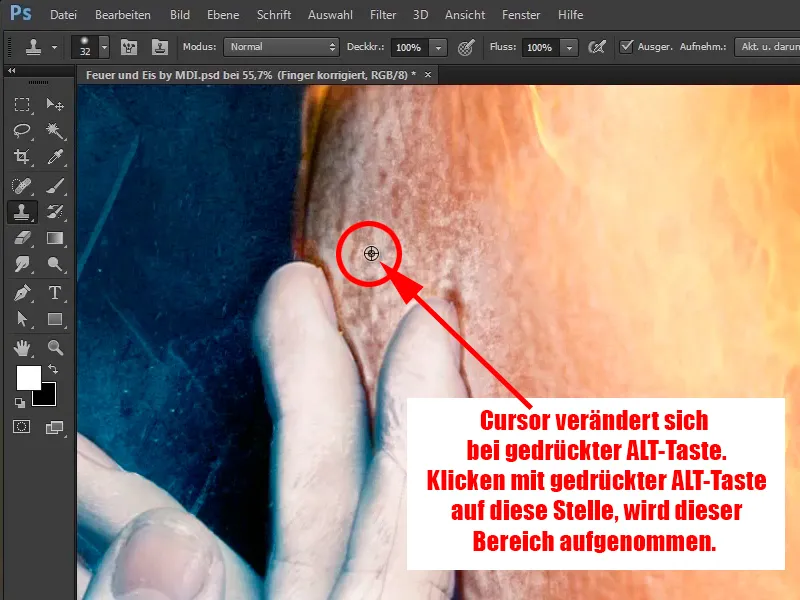This screenshot has height=600, width=800.
Task: Select the Clone Stamp tool in toolbox
Action: click(x=21, y=212)
